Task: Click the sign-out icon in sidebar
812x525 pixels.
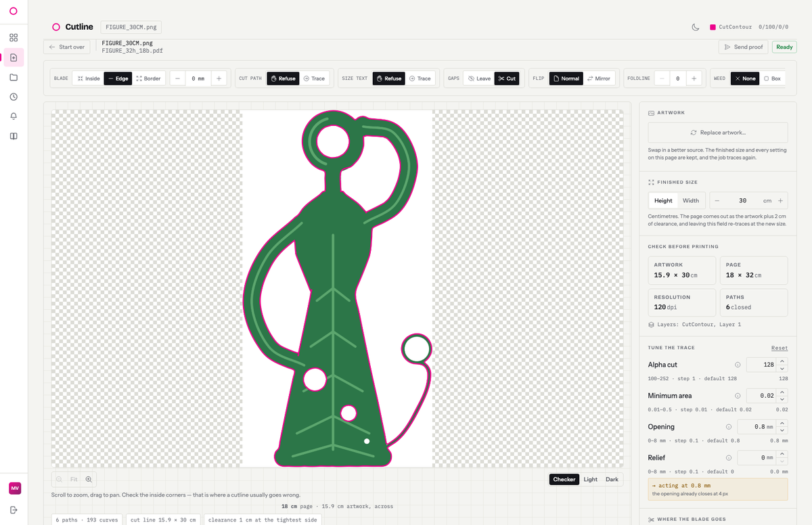Action: pos(14,509)
